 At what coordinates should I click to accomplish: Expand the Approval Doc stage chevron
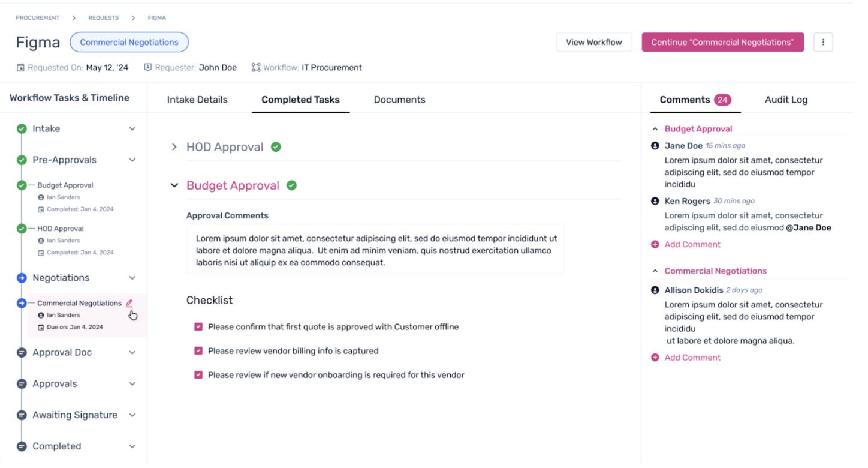pos(132,353)
